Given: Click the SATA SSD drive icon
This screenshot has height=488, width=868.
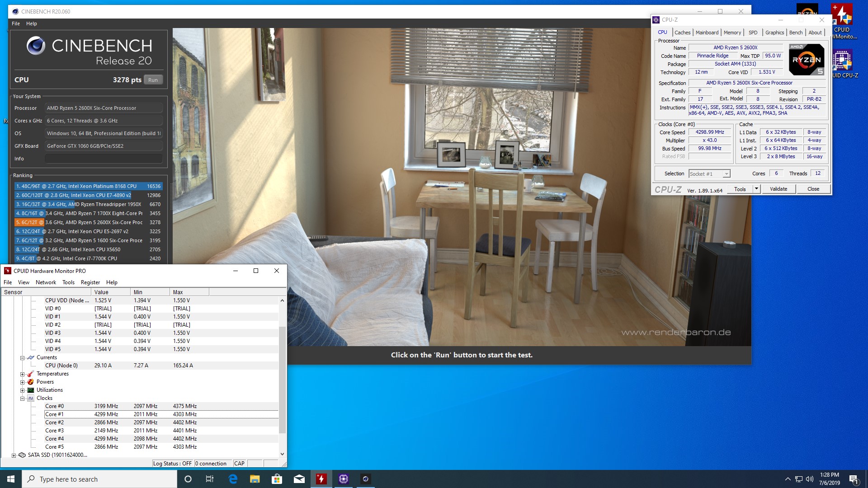Looking at the screenshot, I should point(22,455).
